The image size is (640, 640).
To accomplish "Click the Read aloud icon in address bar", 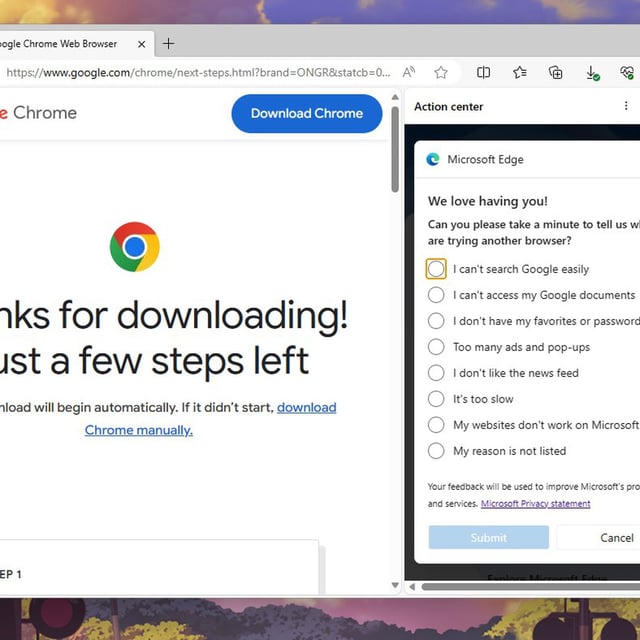I will 409,73.
